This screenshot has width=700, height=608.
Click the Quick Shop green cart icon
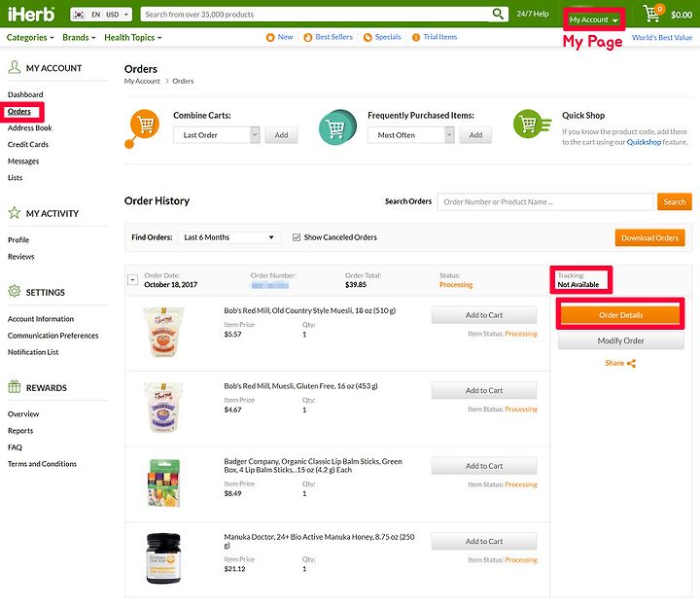pos(532,124)
